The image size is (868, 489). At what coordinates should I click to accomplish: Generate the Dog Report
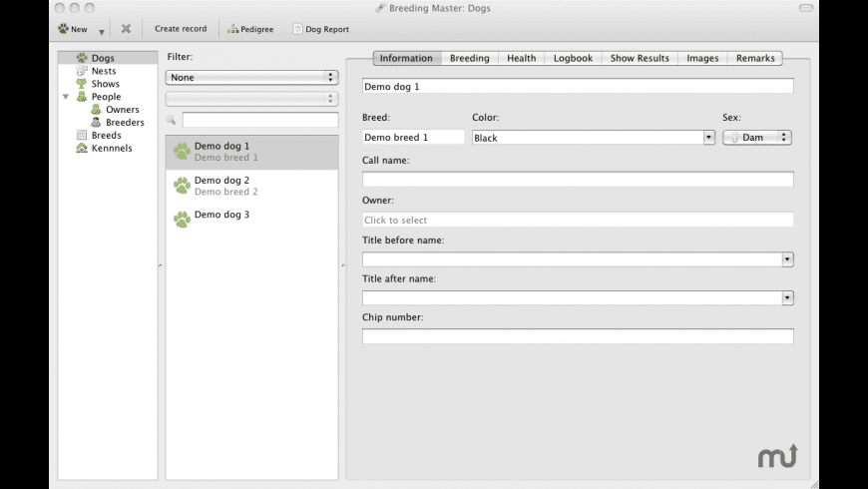[x=321, y=29]
